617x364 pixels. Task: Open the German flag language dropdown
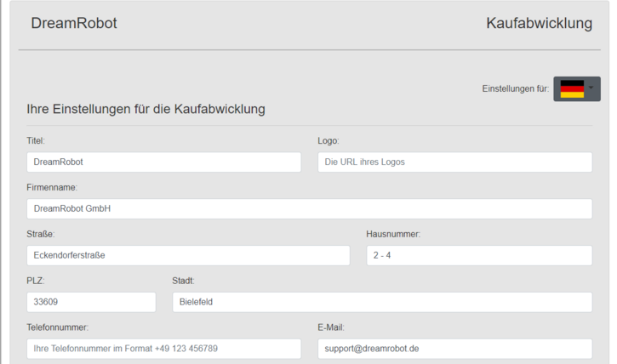coord(576,88)
